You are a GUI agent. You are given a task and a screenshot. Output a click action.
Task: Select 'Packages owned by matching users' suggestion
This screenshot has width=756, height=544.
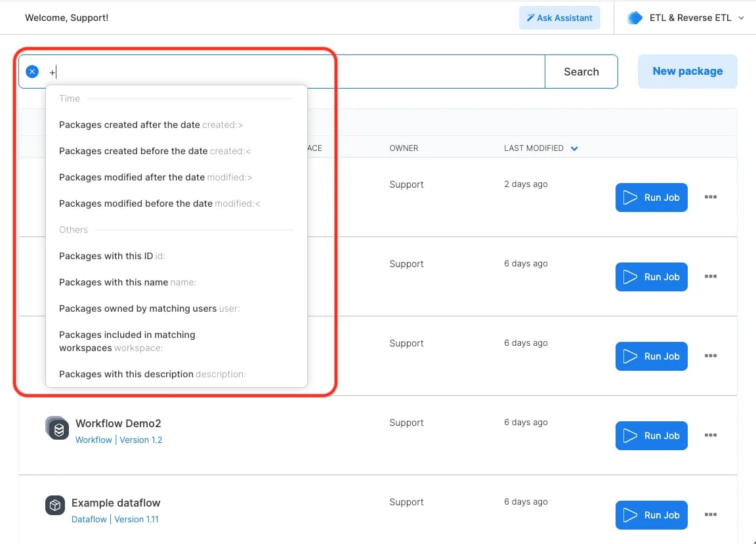(177, 308)
